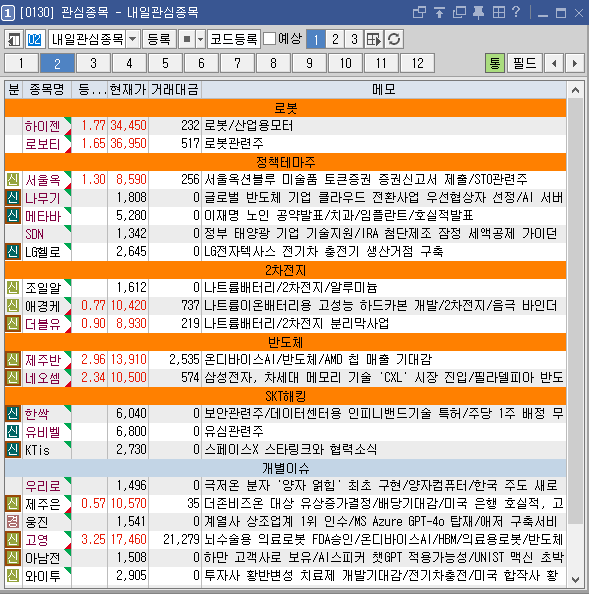Click the refresh icon in toolbar
The width and height of the screenshot is (589, 594).
[394, 39]
